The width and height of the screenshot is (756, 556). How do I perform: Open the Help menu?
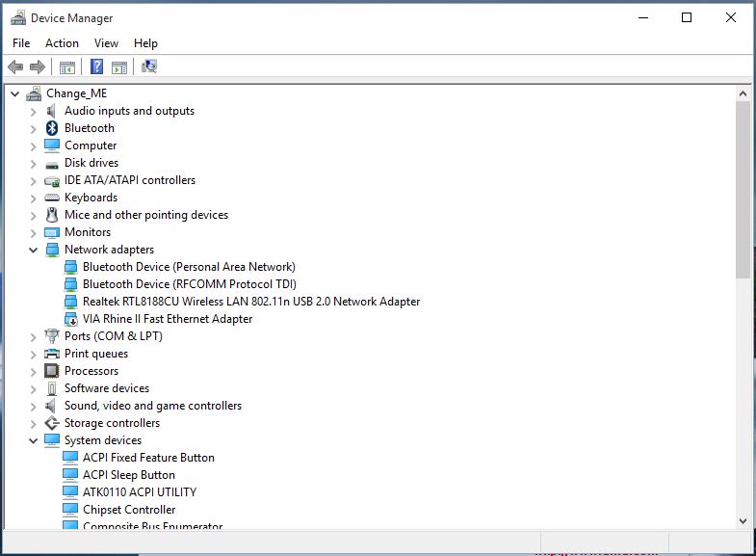pos(145,43)
